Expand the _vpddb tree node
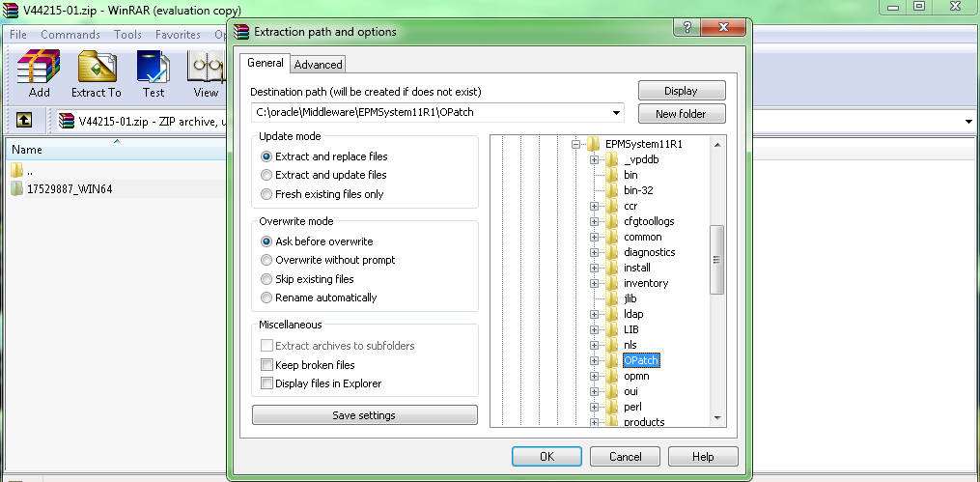The width and height of the screenshot is (980, 482). (x=594, y=160)
